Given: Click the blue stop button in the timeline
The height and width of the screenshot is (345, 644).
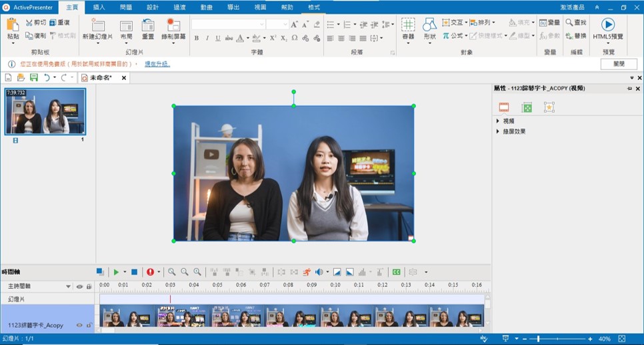Looking at the screenshot, I should click(134, 272).
